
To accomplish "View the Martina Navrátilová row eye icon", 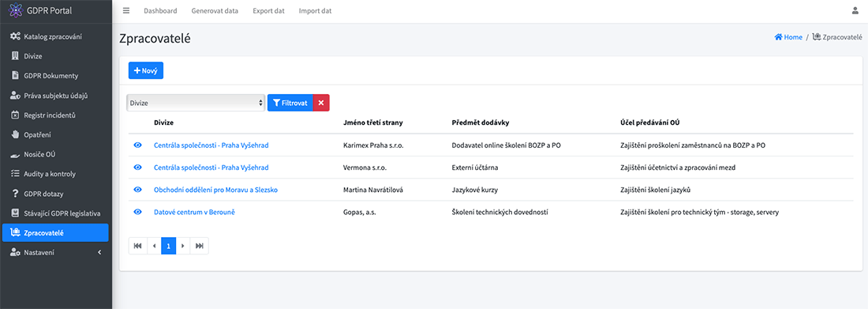I will 138,190.
